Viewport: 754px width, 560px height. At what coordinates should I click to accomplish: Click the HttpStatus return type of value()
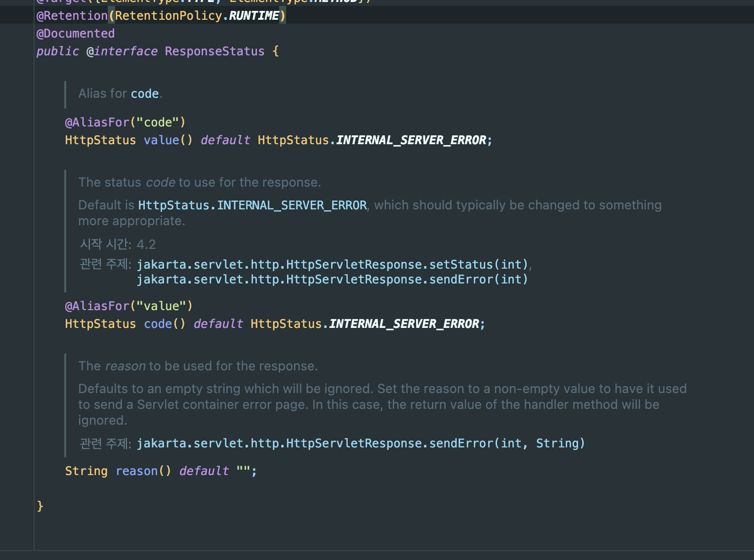[100, 140]
